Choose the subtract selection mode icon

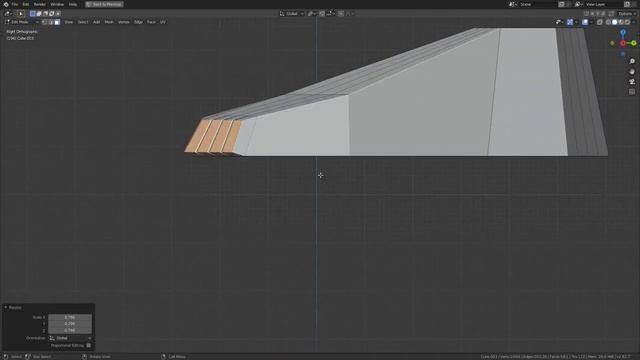tap(45, 13)
